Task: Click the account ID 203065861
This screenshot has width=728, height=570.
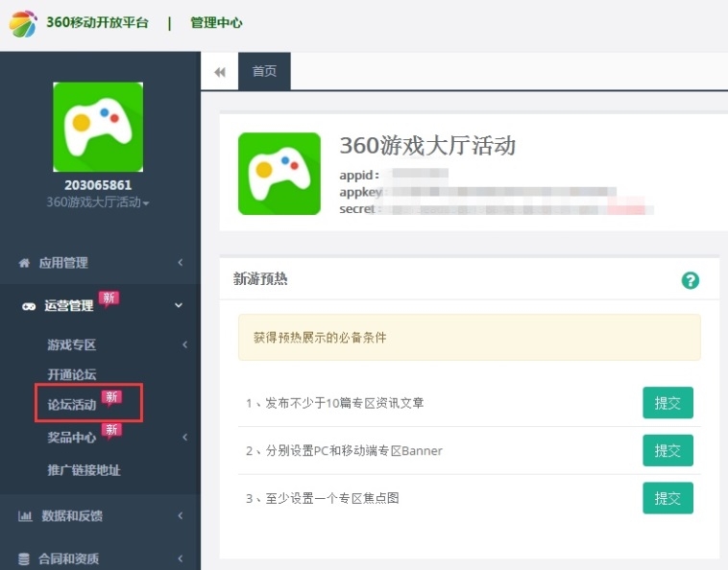Action: coord(98,185)
